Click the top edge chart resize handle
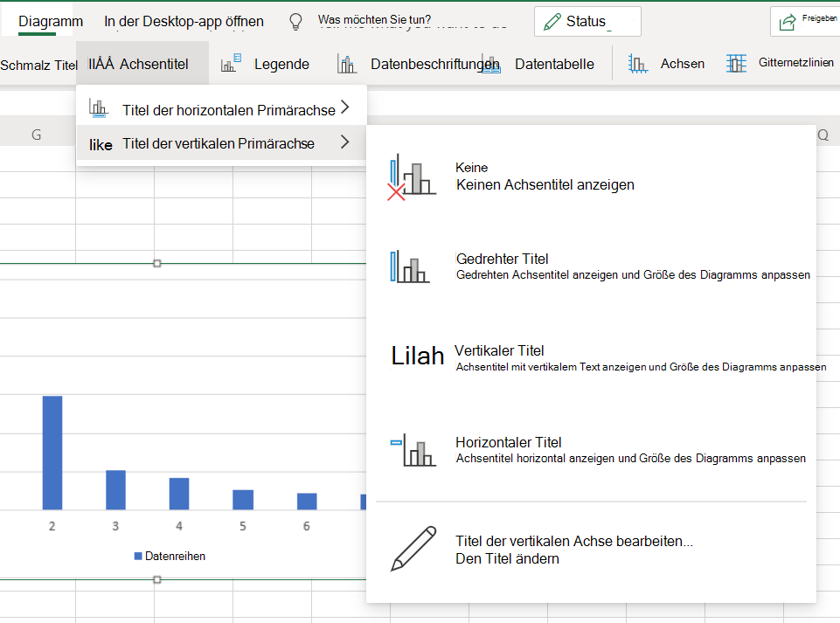This screenshot has width=840, height=623. pos(157,263)
